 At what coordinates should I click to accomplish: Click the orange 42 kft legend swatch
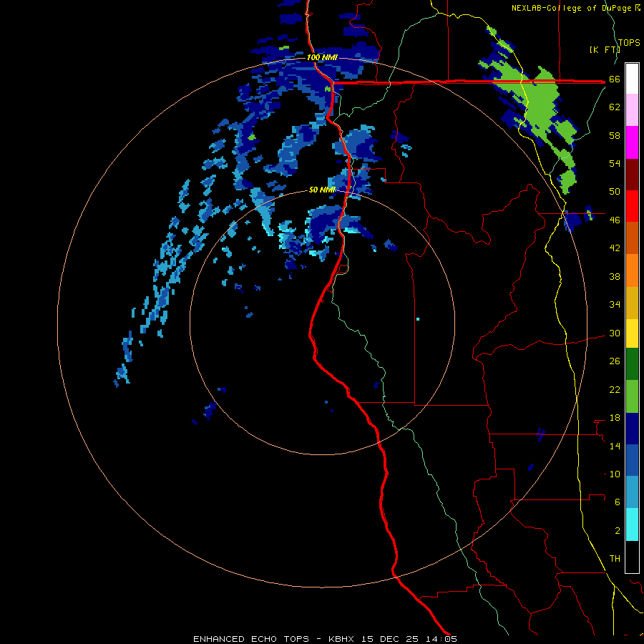632,270
